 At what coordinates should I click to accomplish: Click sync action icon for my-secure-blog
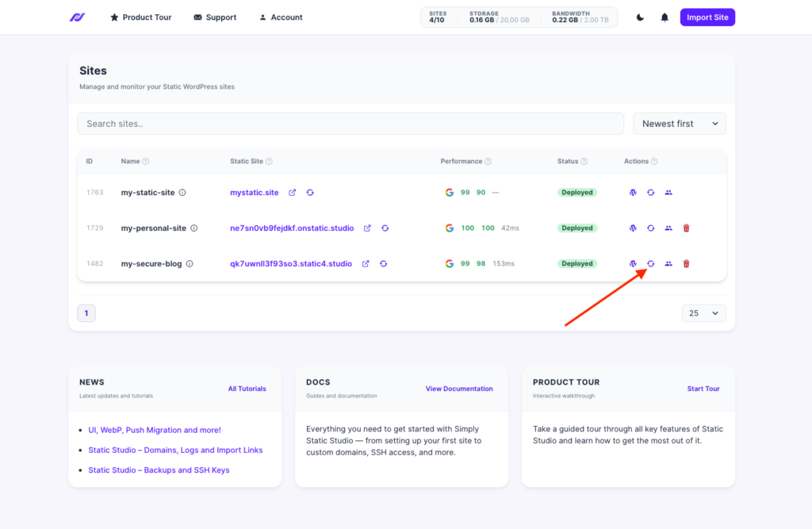point(651,264)
